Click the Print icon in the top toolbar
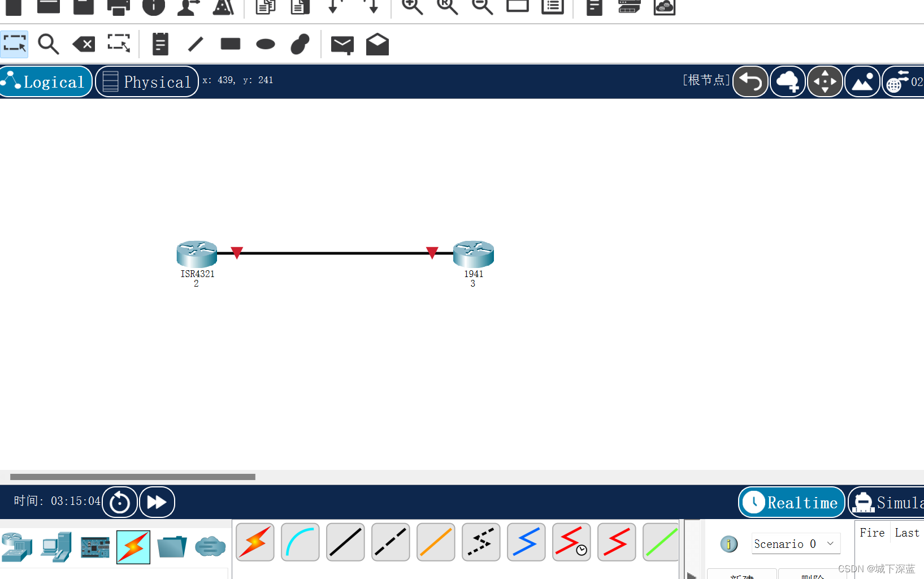This screenshot has width=924, height=579. point(118,7)
